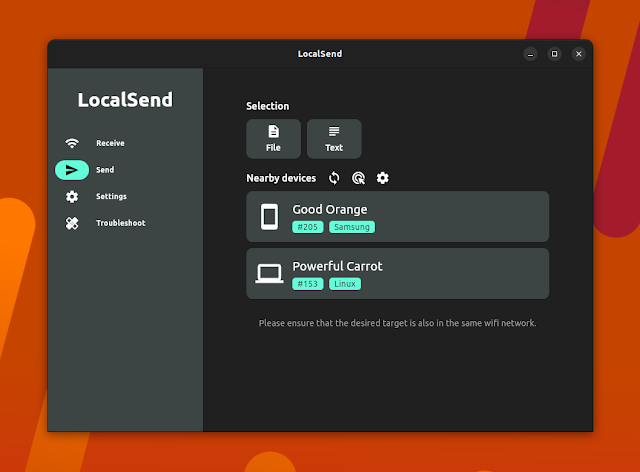Choose File as the selection type
The height and width of the screenshot is (472, 640).
273,139
